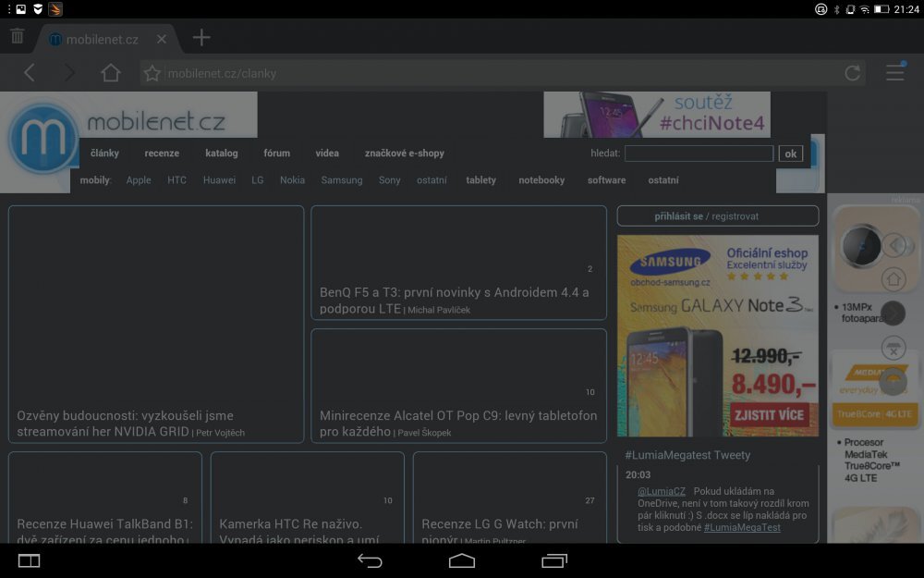Close the mobilenet.cz tab
924x578 pixels.
pyautogui.click(x=162, y=39)
